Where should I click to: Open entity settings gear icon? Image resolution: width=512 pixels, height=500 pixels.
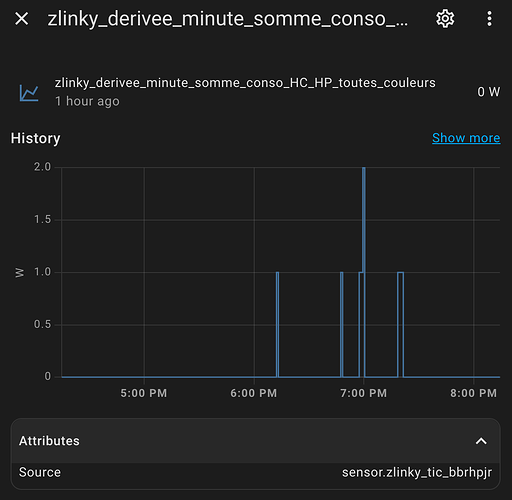pos(445,19)
